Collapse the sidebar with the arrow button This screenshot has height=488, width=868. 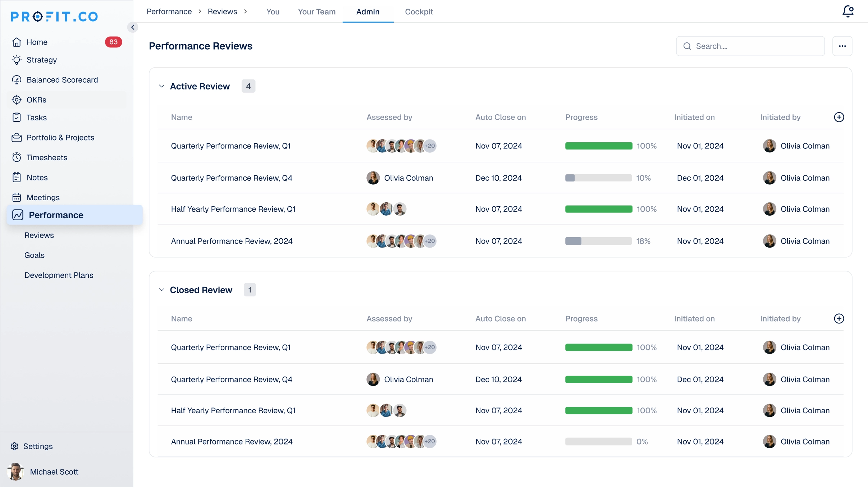point(133,27)
